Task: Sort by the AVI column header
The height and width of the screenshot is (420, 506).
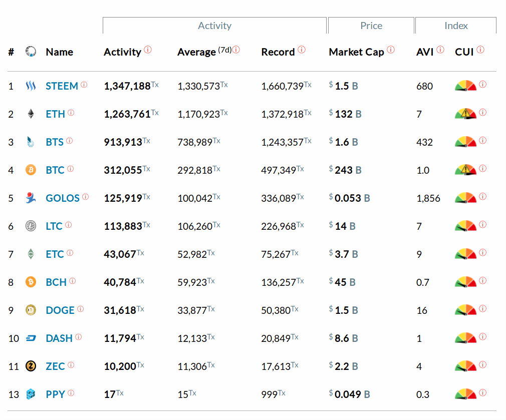Action: tap(425, 52)
